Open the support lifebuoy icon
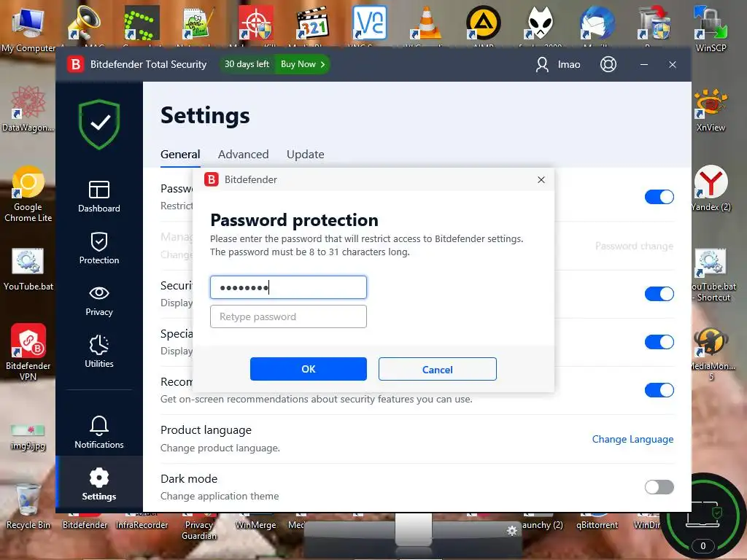 (608, 64)
